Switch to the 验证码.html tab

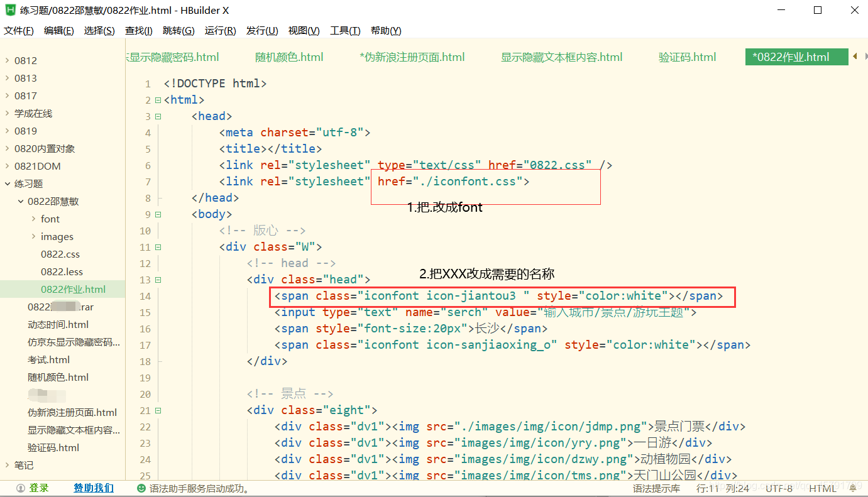pos(688,57)
